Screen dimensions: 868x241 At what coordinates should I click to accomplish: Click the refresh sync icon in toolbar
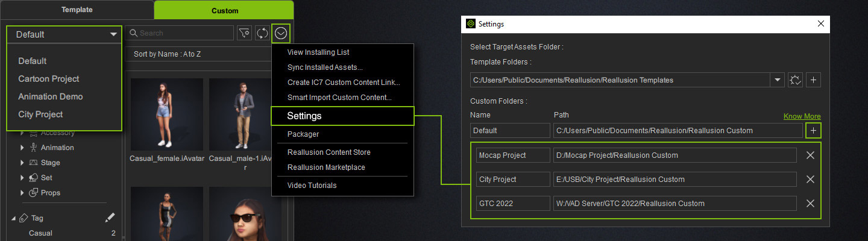pyautogui.click(x=262, y=33)
